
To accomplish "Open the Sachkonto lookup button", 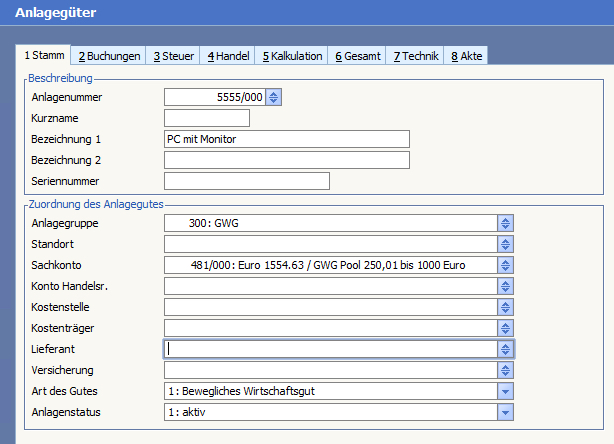I will point(506,265).
